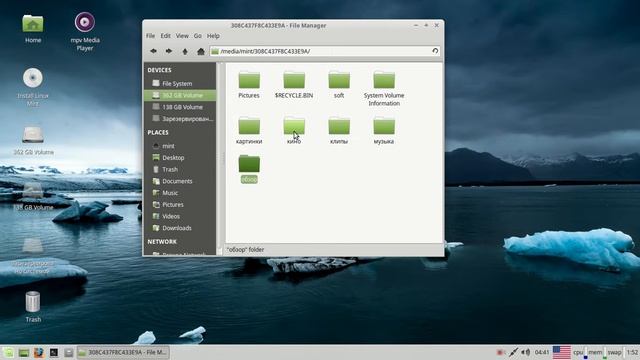Select the картинки folder
640x360 pixels.
point(249,130)
